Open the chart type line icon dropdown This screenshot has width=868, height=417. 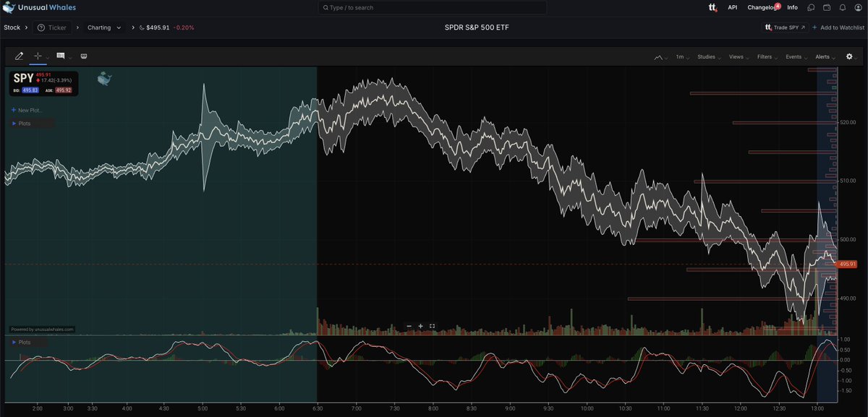pos(661,56)
